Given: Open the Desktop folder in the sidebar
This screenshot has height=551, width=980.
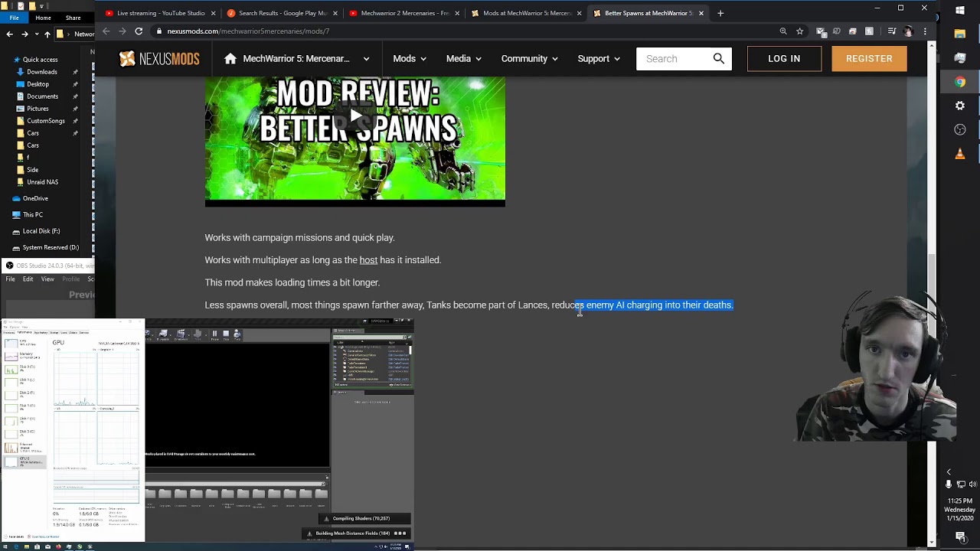Looking at the screenshot, I should pos(38,84).
